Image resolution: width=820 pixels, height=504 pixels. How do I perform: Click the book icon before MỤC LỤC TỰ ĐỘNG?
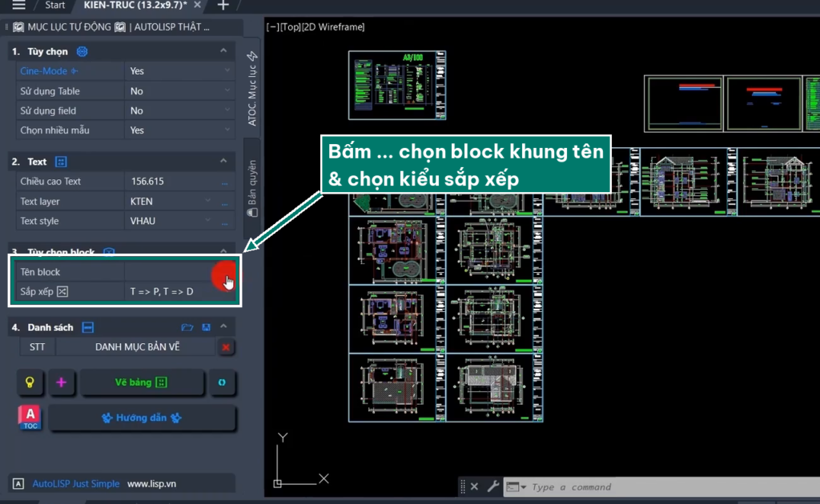(18, 26)
